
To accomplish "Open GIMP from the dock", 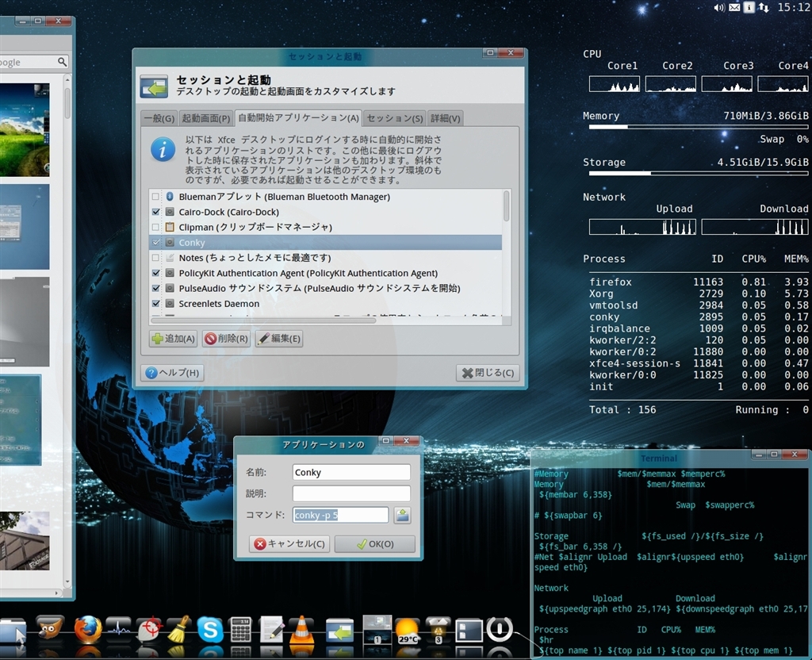I will pos(49,629).
